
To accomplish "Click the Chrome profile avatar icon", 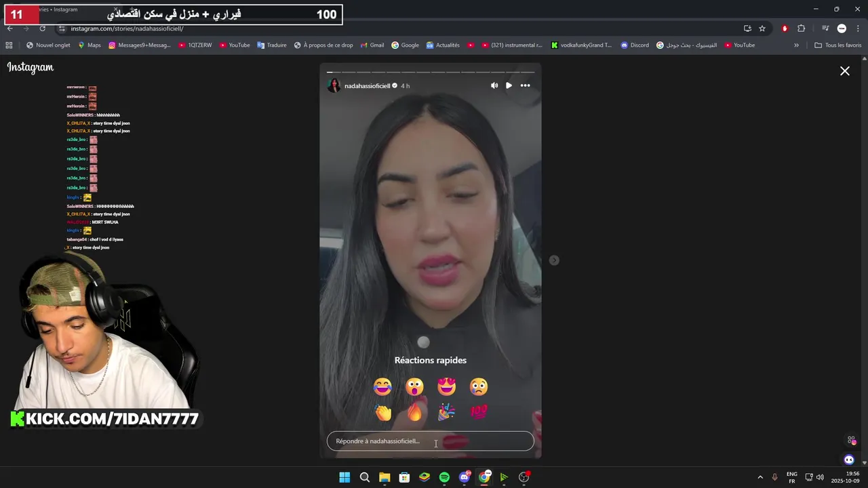I will 842,28.
